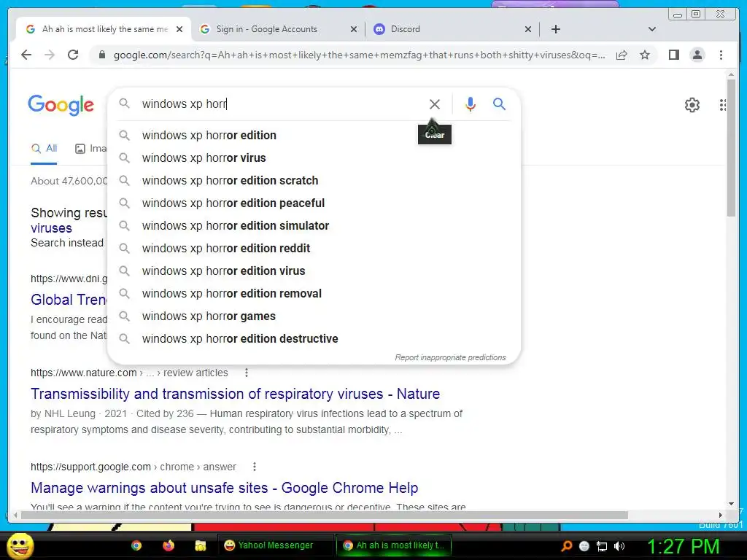Screen dimensions: 747x560
Task: Click the site padlock icon
Action: pos(101,55)
